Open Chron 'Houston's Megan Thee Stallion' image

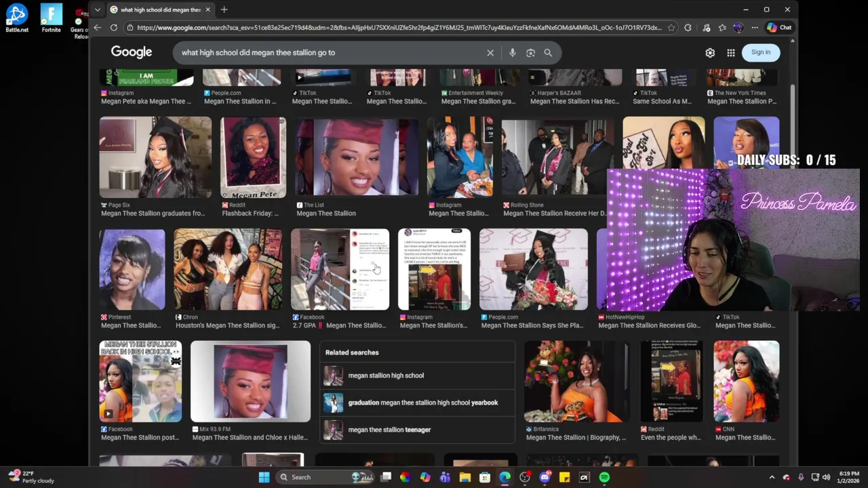pos(228,270)
